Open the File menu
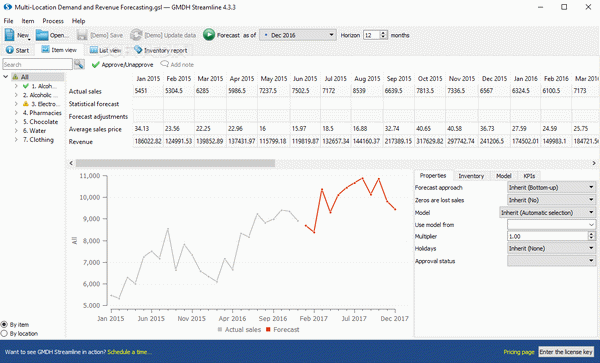600x363 pixels. pyautogui.click(x=8, y=21)
